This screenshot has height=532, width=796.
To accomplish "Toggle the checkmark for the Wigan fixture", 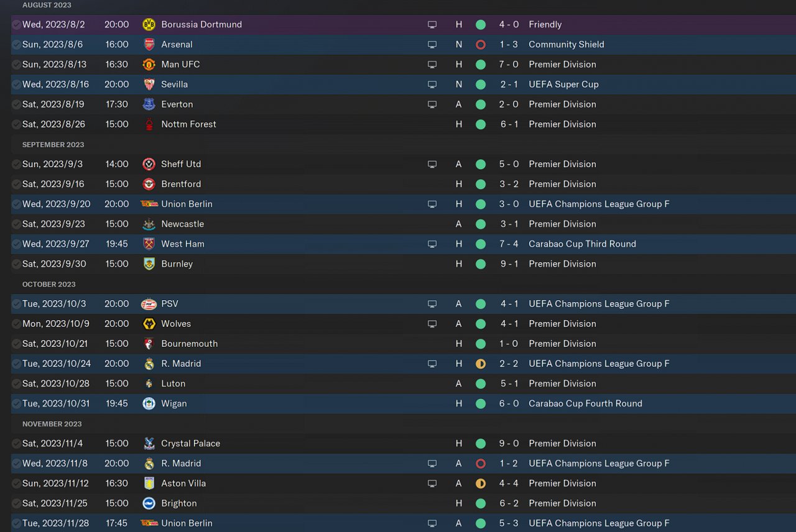I will coord(16,404).
